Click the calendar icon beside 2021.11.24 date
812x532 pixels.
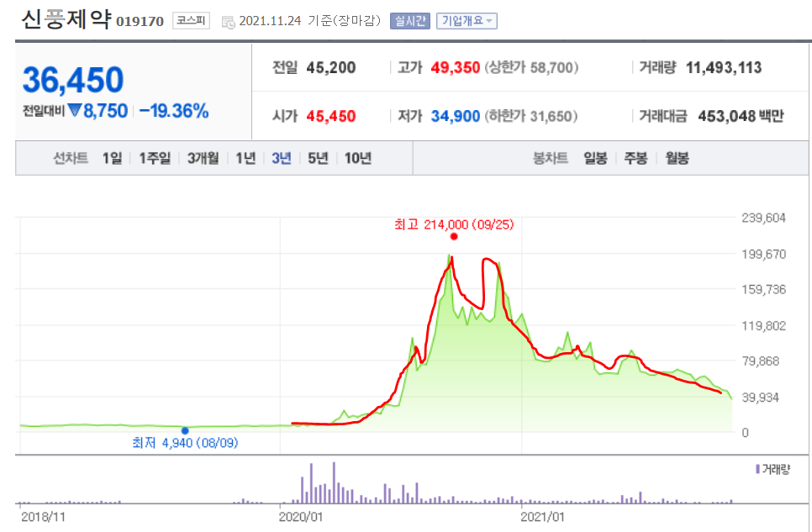[x=228, y=22]
